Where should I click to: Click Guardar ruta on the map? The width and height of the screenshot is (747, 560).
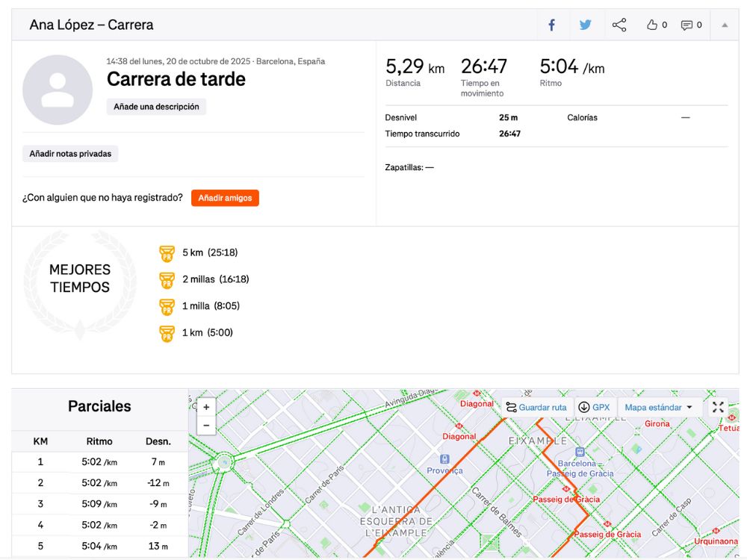(x=536, y=408)
